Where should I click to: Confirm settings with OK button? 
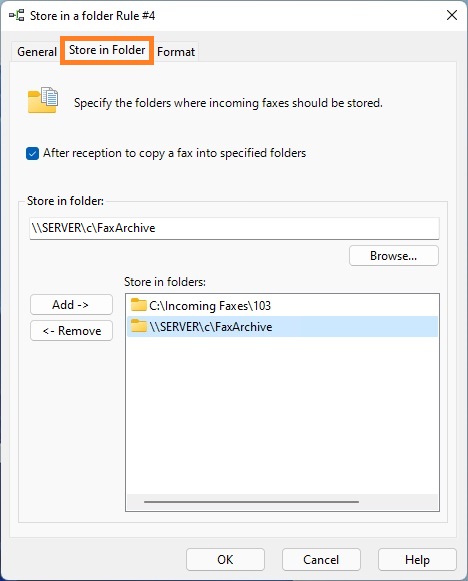[x=225, y=560]
